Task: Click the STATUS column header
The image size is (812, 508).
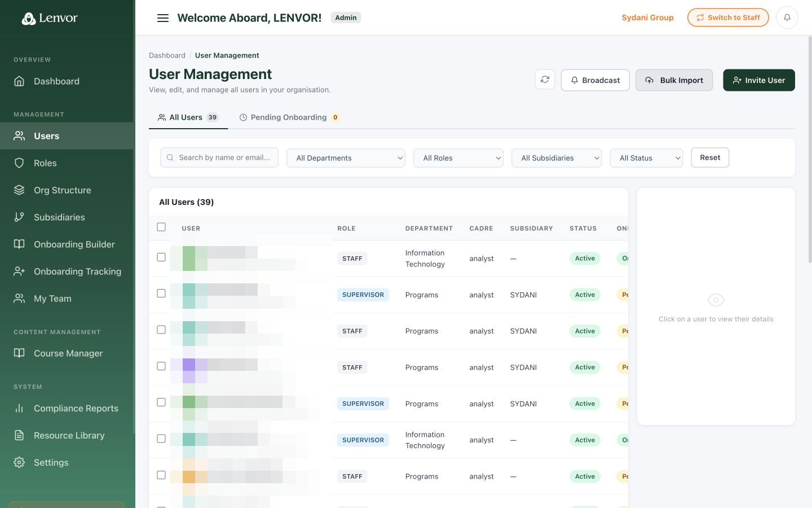Action: point(583,229)
